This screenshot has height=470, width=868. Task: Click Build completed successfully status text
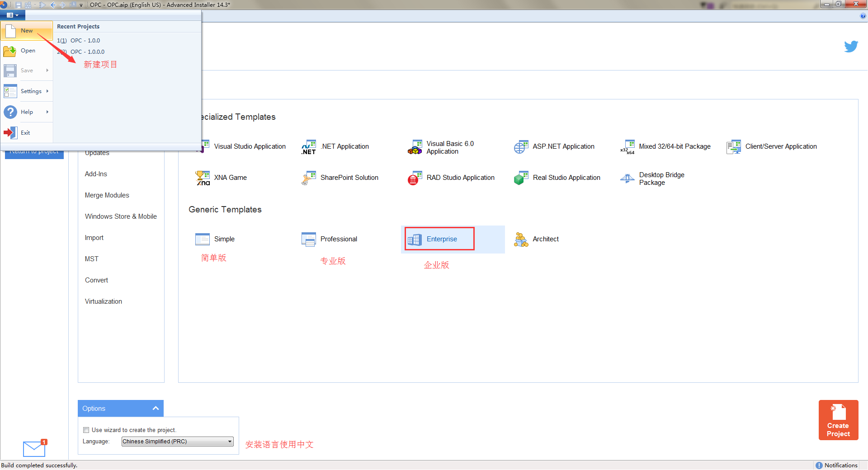click(39, 465)
